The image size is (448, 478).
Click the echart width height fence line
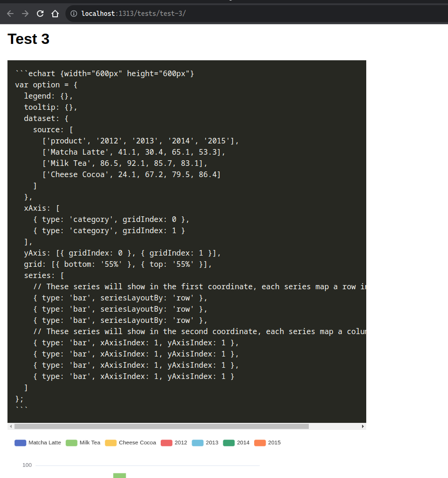(105, 73)
